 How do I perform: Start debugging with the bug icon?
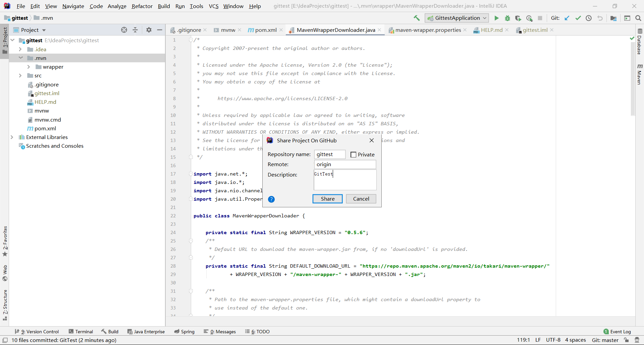tap(507, 18)
